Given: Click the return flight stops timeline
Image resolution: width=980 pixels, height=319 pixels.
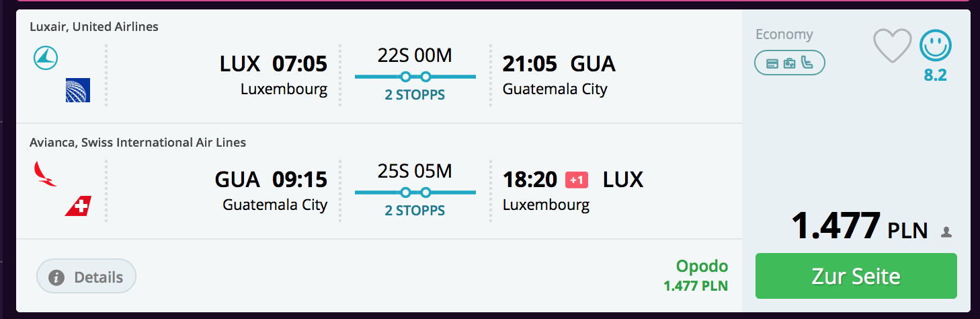Looking at the screenshot, I should [415, 192].
